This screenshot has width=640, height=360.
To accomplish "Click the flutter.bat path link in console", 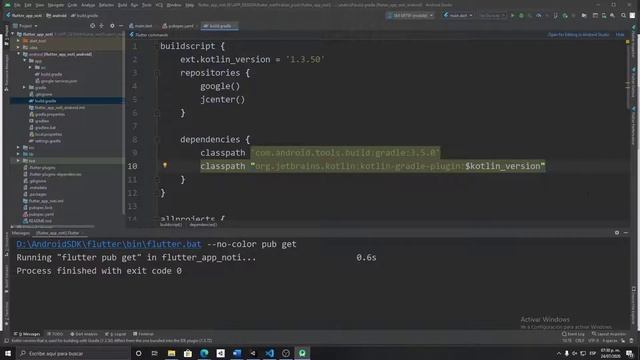I will pyautogui.click(x=109, y=244).
